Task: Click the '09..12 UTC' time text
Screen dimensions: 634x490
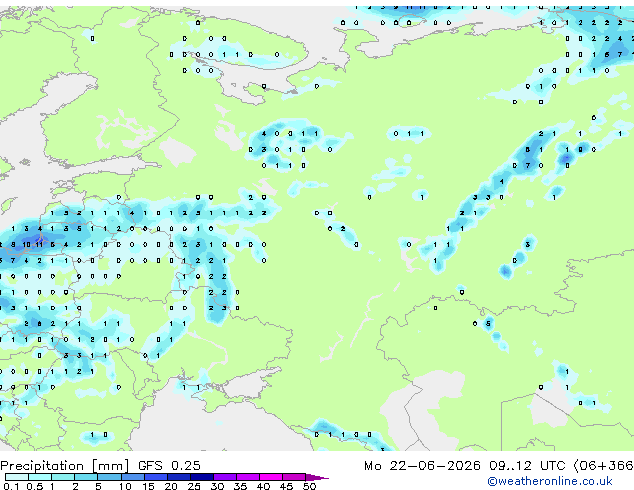Action: pyautogui.click(x=527, y=466)
